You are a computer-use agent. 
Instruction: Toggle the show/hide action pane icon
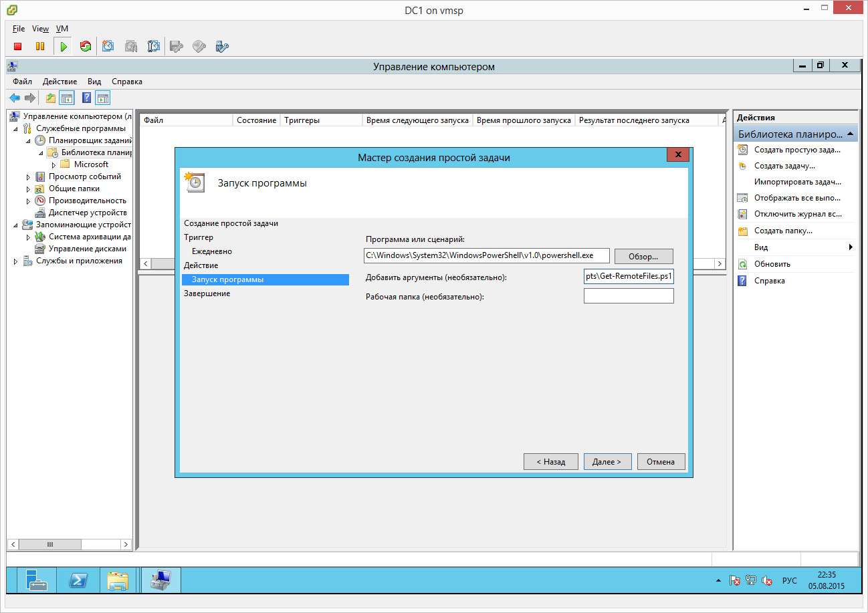(102, 98)
